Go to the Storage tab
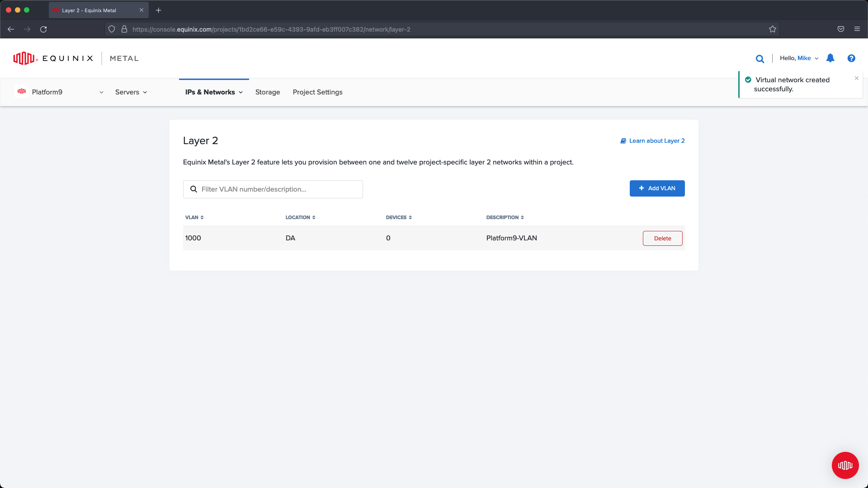The image size is (868, 488). tap(268, 92)
